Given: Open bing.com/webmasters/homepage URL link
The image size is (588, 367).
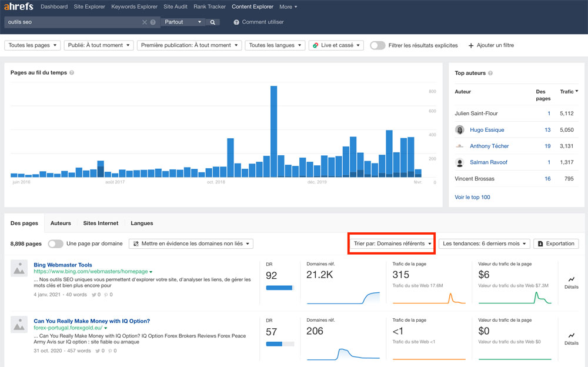Looking at the screenshot, I should [91, 271].
